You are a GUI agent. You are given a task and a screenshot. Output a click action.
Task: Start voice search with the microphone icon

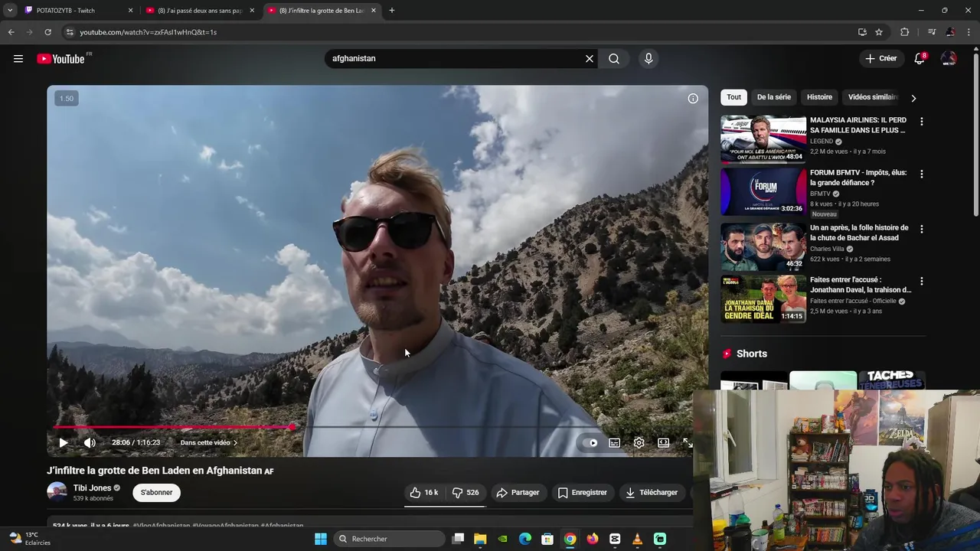(x=648, y=58)
